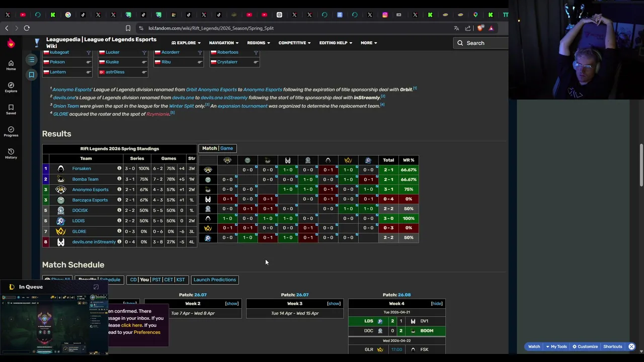Open the Saved bookmark sidebar icon

pyautogui.click(x=11, y=110)
